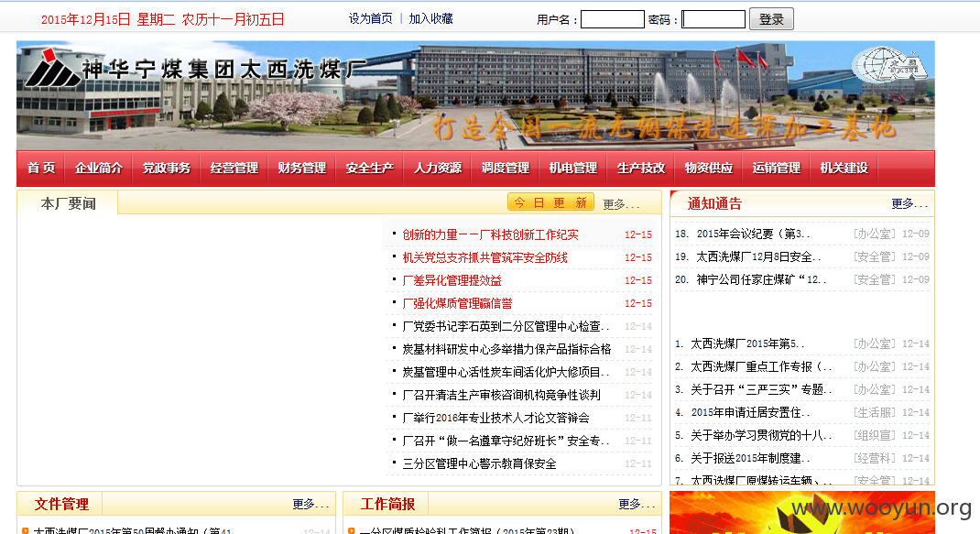Open the 企业简介 navigation item
This screenshot has height=534, width=980.
tap(99, 169)
